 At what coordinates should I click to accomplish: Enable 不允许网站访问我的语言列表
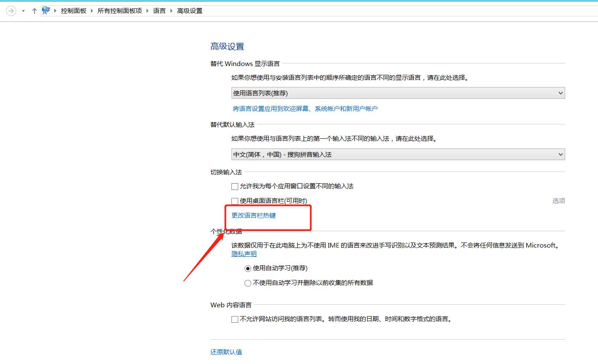coord(234,319)
